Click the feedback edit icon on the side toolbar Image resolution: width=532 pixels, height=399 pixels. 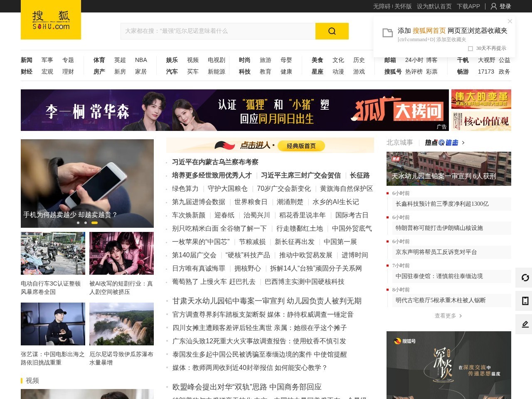tap(525, 324)
